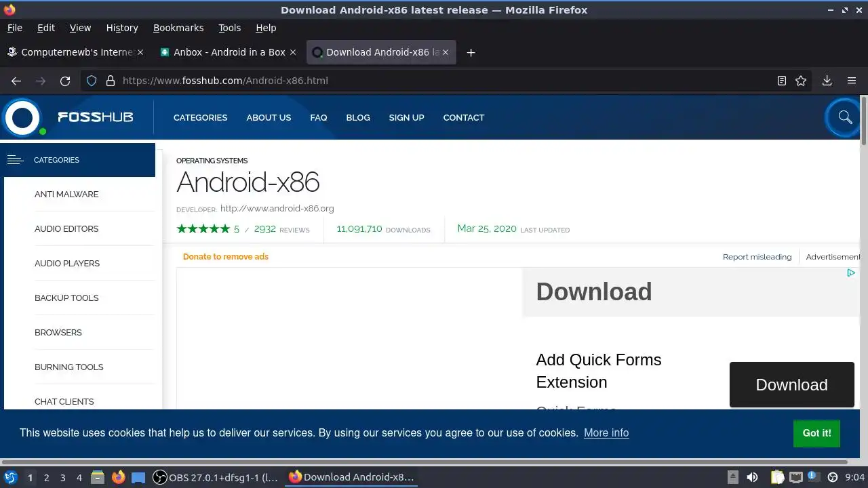Bookmark this page with the star icon

click(801, 81)
